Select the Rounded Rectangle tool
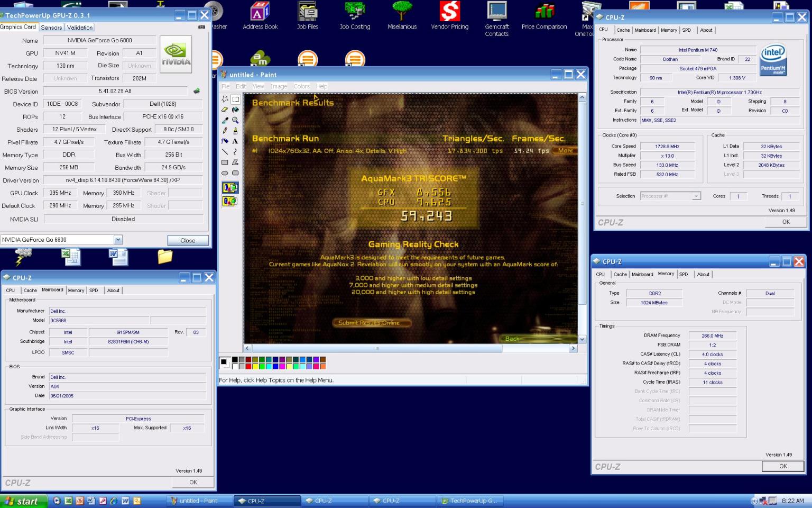Screen dimensions: 812x508 (x=235, y=173)
